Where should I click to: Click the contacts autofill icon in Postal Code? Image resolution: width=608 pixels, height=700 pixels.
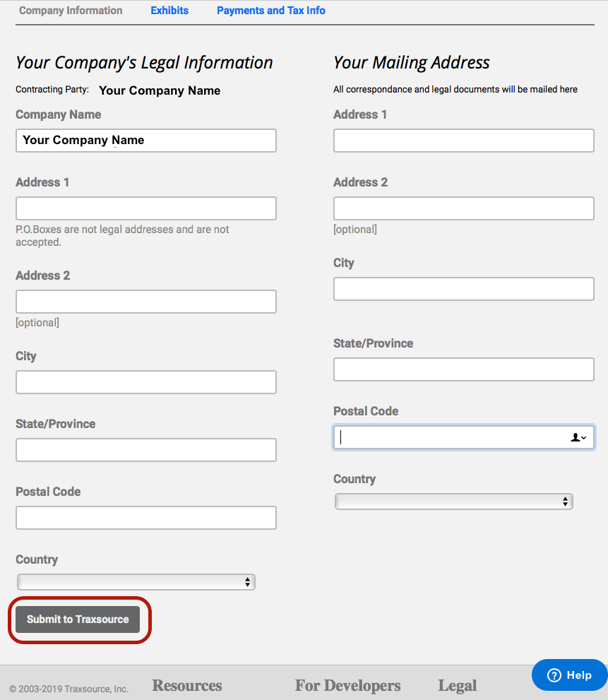pos(578,438)
